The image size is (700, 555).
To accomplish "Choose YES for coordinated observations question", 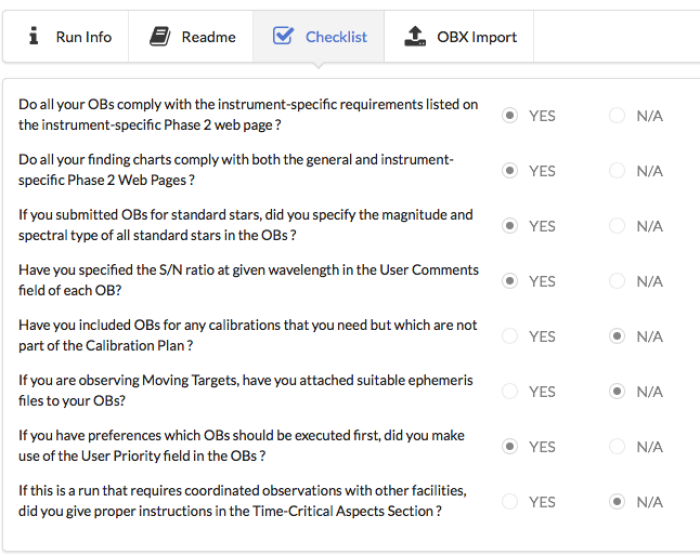I will pyautogui.click(x=510, y=501).
